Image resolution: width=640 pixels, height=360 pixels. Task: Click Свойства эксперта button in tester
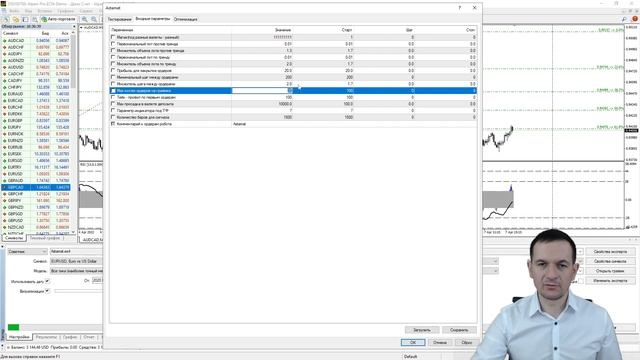[x=610, y=252]
